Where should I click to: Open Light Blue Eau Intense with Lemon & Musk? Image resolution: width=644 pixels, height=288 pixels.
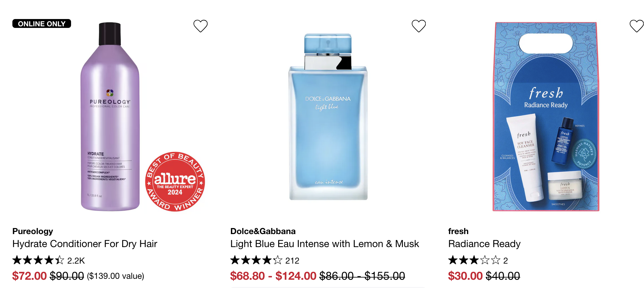(325, 244)
